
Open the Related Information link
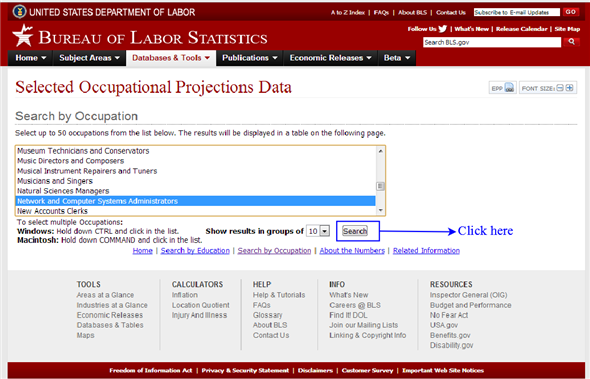click(426, 251)
